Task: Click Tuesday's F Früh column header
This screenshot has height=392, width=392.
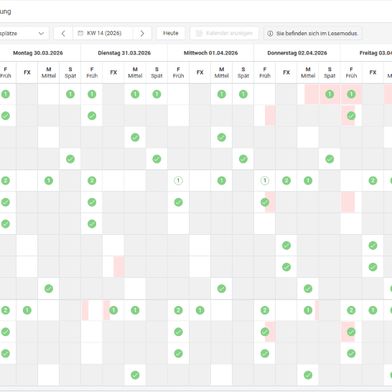Action: click(x=92, y=72)
